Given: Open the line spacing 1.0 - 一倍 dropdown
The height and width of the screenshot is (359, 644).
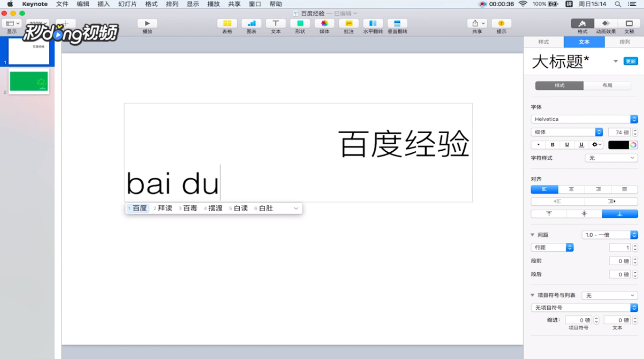Looking at the screenshot, I should click(x=610, y=235).
